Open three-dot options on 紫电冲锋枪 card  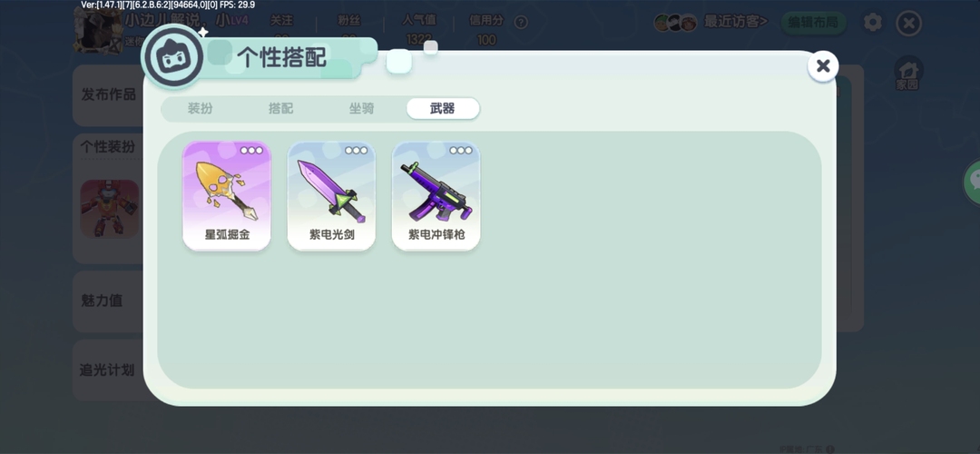(461, 151)
